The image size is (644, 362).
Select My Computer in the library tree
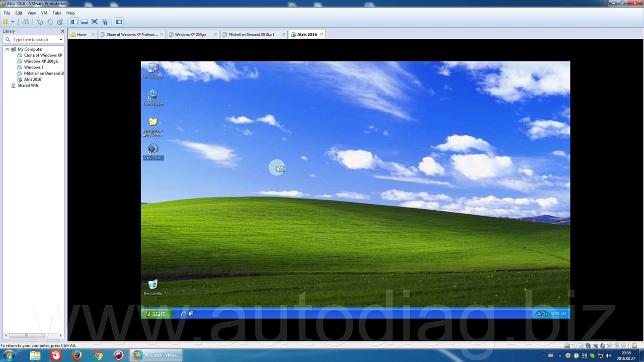pos(30,49)
